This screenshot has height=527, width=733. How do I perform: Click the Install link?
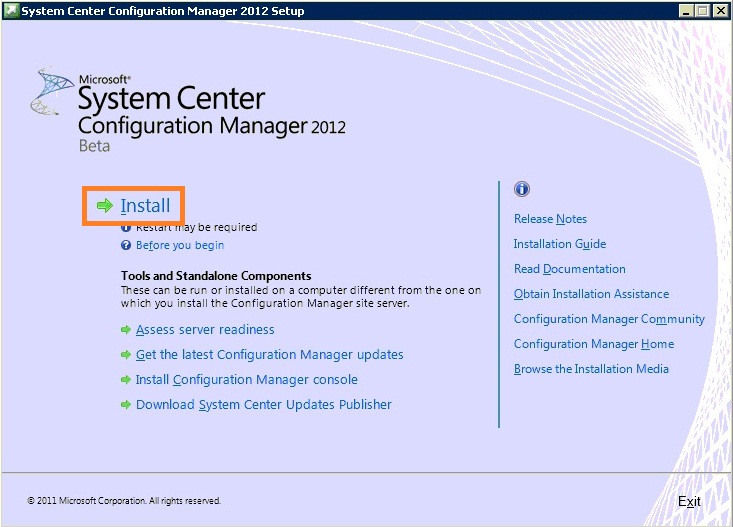(x=145, y=206)
